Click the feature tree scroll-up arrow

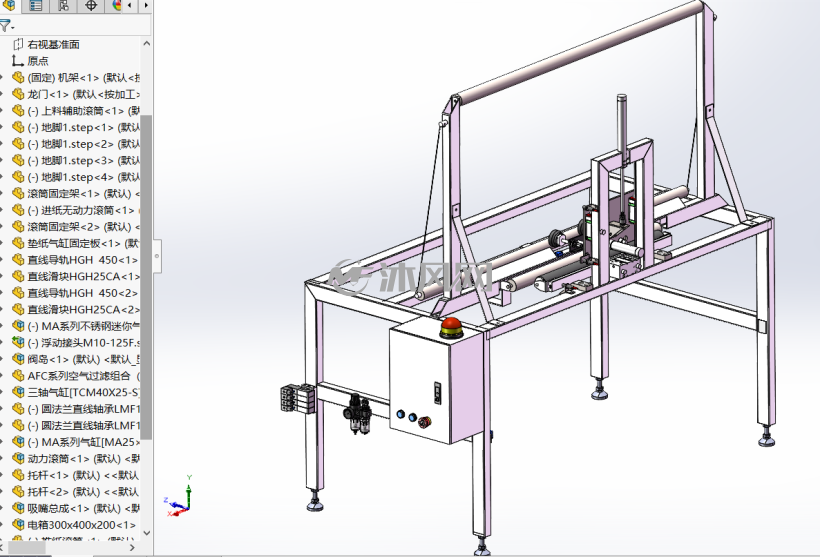pyautogui.click(x=146, y=43)
